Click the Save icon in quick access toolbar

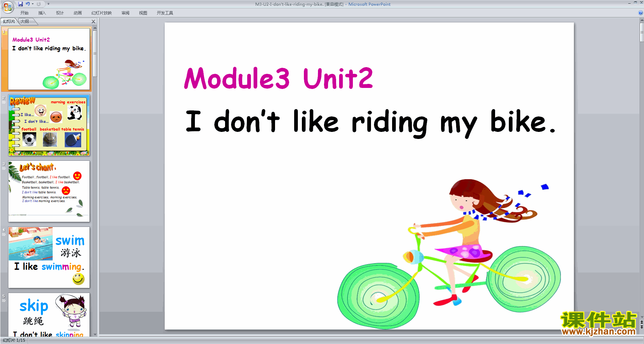click(20, 4)
